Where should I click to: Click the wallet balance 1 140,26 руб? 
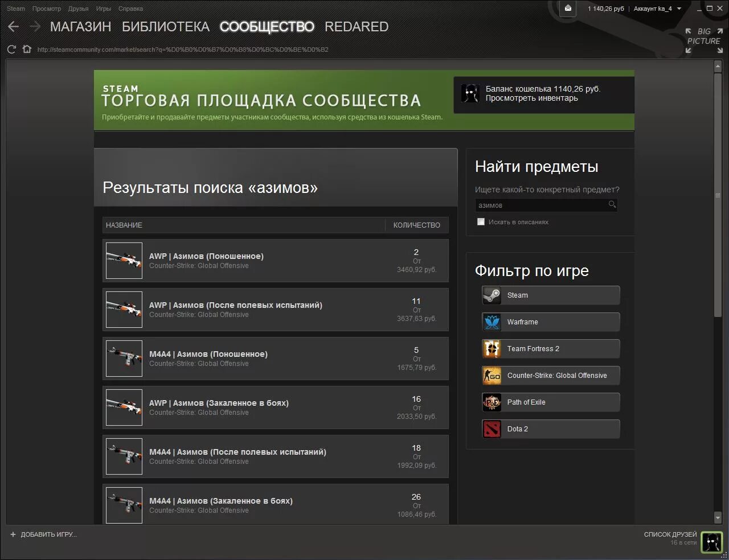coord(606,9)
